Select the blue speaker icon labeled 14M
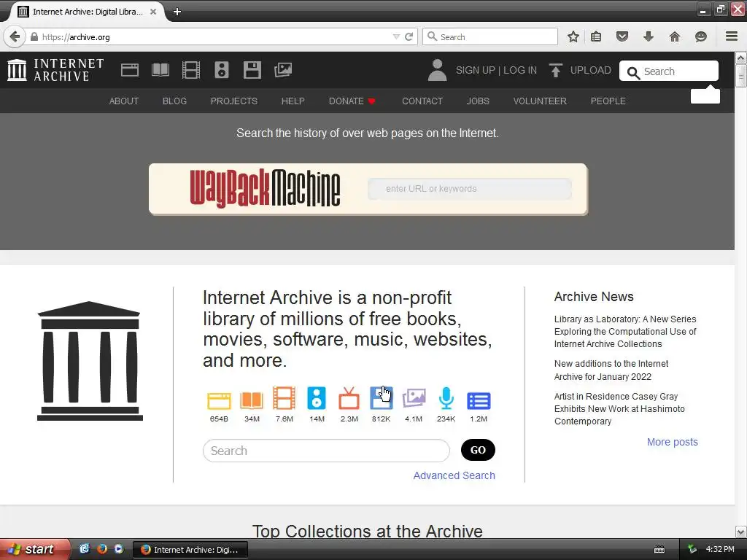Image resolution: width=747 pixels, height=560 pixels. point(317,398)
